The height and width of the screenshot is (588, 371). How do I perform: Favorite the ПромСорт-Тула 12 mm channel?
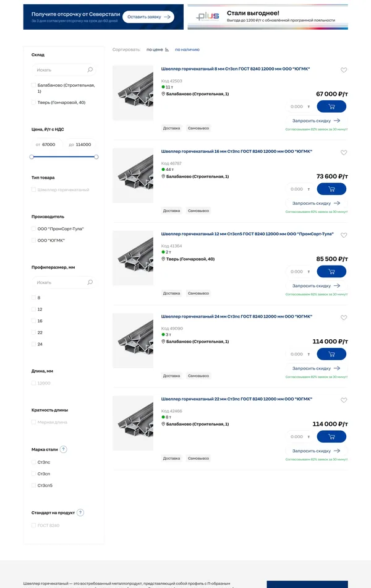point(344,235)
